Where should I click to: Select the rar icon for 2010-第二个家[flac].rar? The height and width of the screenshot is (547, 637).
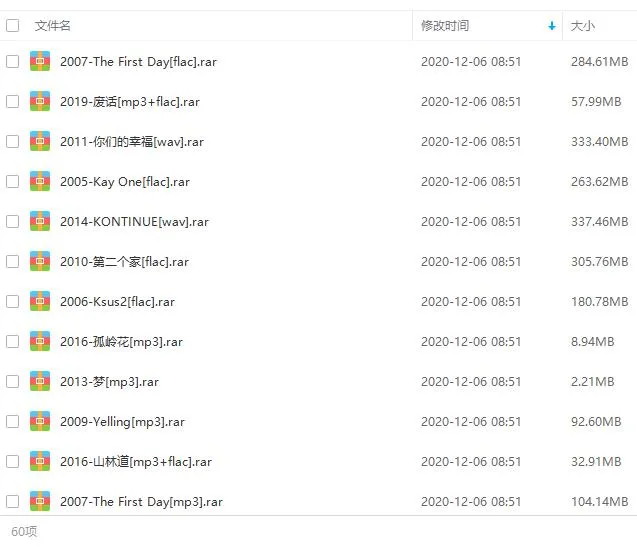[x=40, y=261]
